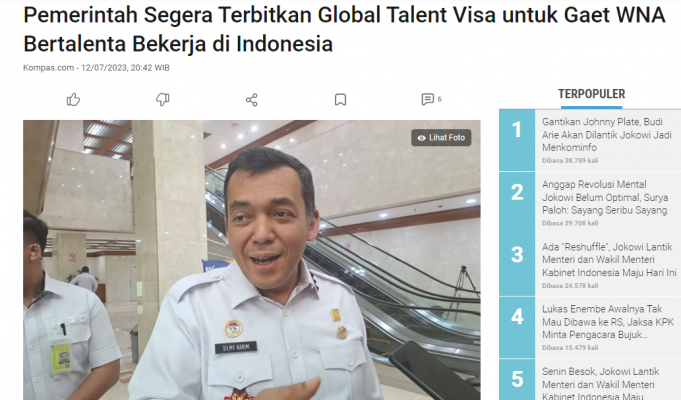Image resolution: width=681 pixels, height=400 pixels.
Task: Select the TERPOPULER tab heading
Action: coord(592,94)
